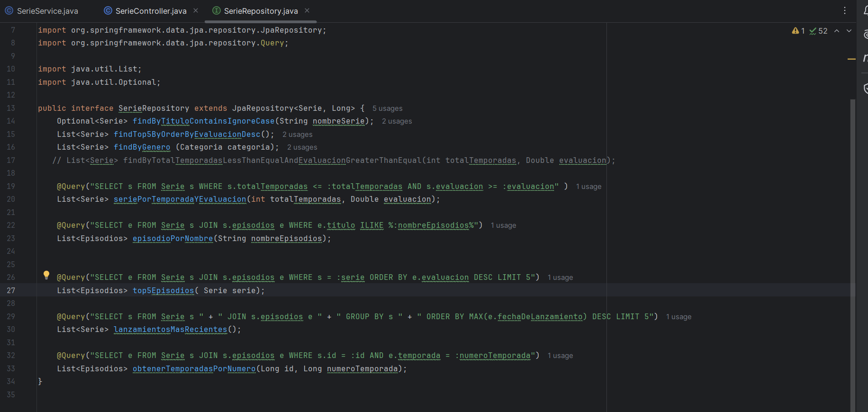Switch to the SerieService.java tab
The height and width of the screenshot is (412, 868).
pyautogui.click(x=42, y=11)
